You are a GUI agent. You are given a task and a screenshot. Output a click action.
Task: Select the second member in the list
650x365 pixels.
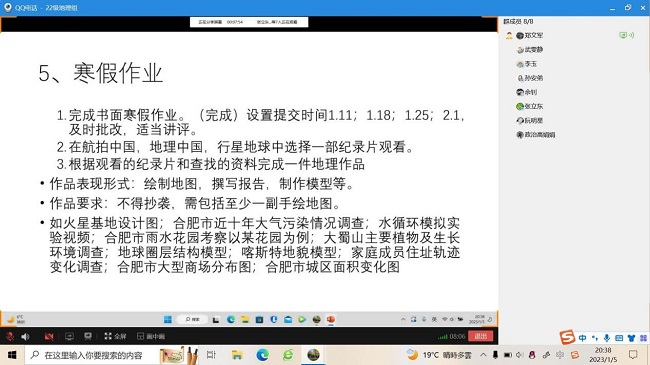tap(530, 50)
